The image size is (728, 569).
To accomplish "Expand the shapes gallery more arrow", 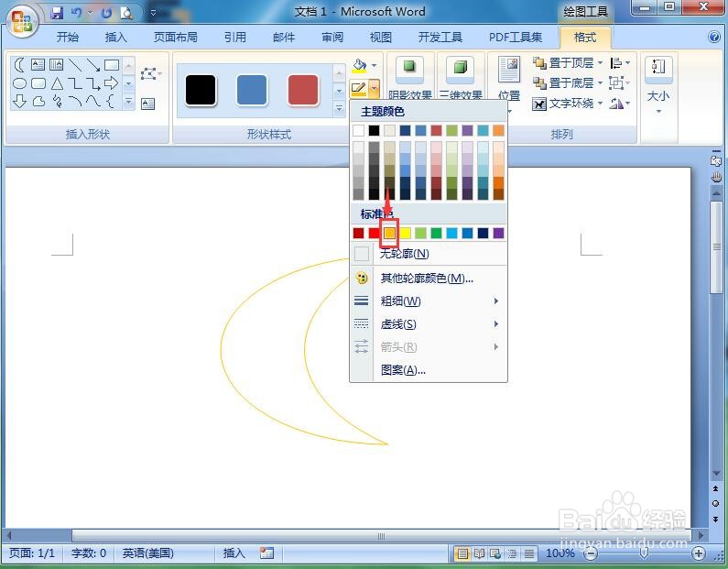I will coord(128,102).
